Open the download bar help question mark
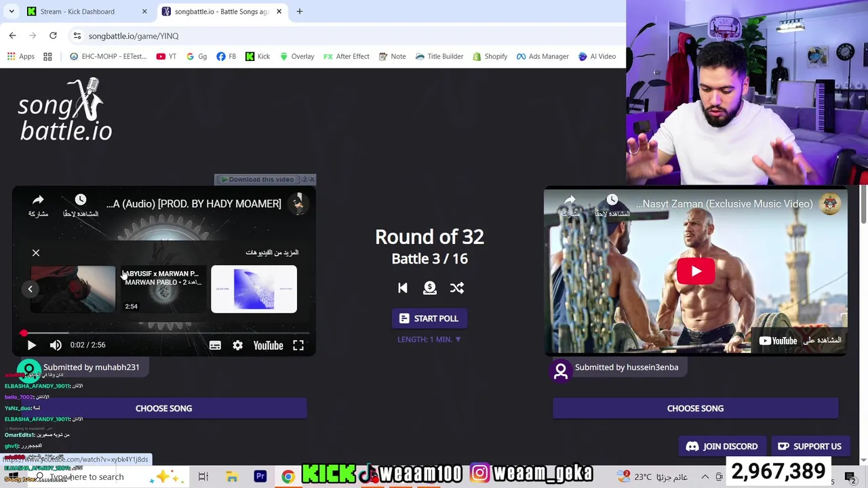This screenshot has width=868, height=488. (304, 180)
